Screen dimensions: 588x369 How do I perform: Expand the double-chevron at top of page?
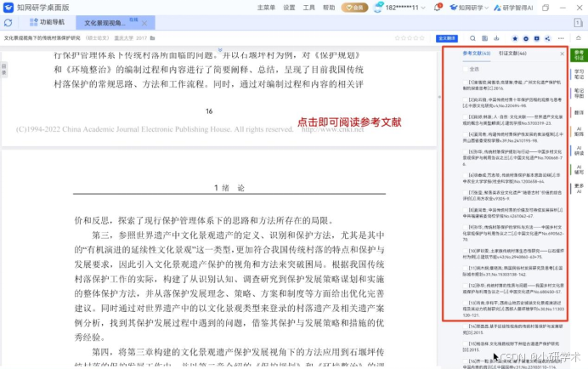pos(220,49)
